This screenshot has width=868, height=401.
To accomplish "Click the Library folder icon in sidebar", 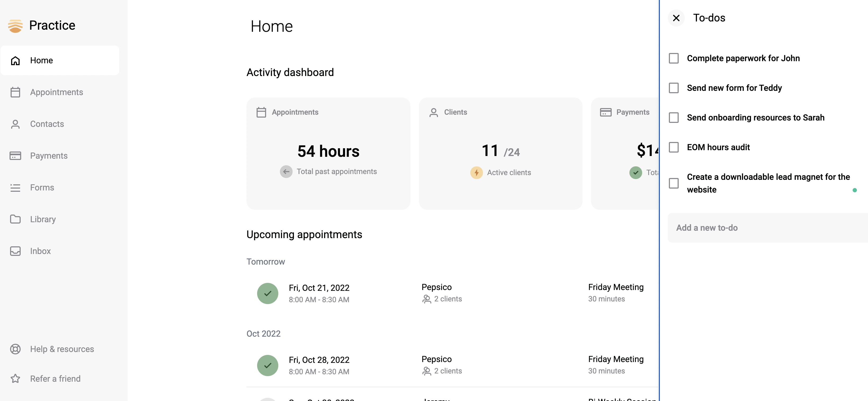I will tap(16, 219).
